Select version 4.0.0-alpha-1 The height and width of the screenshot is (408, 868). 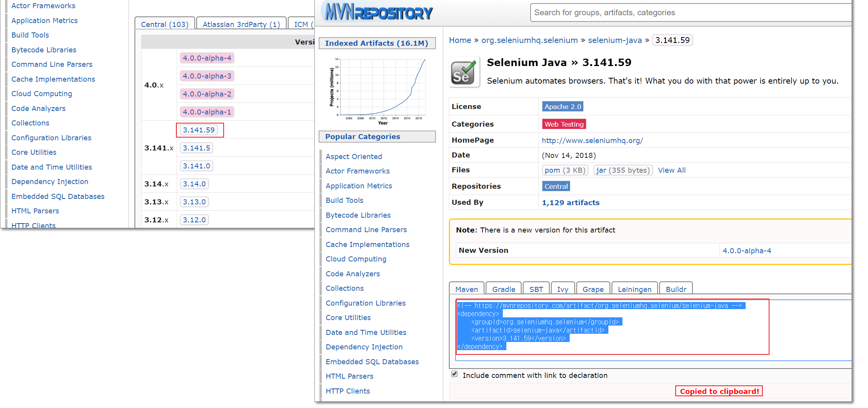(207, 112)
